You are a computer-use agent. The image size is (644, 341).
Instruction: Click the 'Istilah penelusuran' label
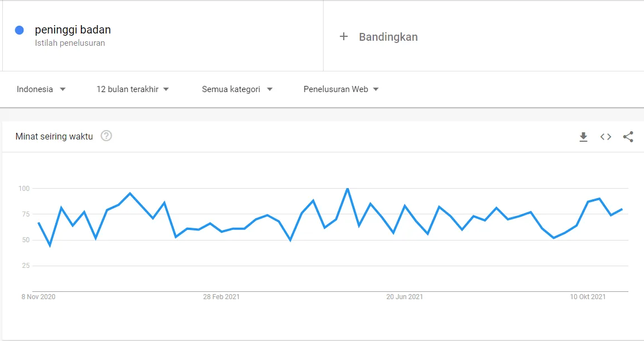tap(69, 43)
